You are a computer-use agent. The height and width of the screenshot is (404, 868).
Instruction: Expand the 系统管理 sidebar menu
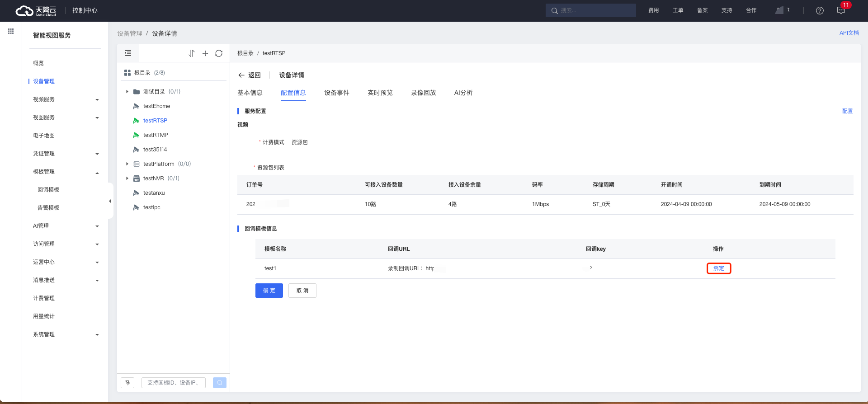[97, 335]
